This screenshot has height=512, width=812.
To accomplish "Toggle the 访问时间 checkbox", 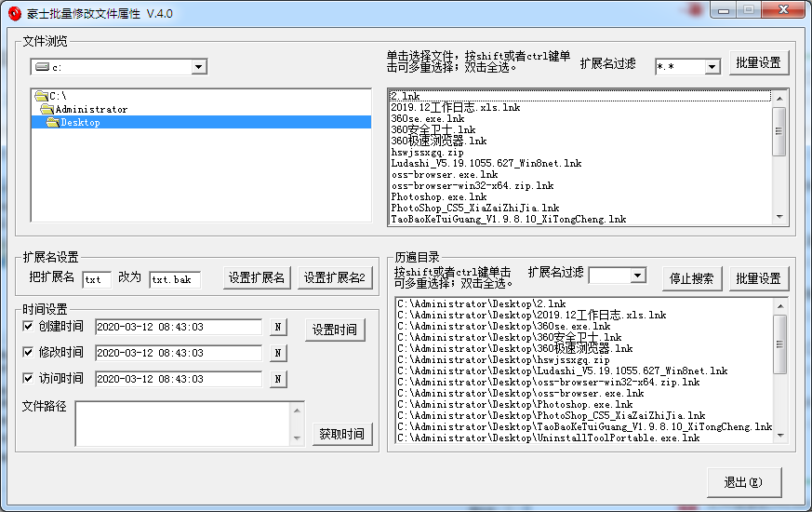I will pyautogui.click(x=28, y=378).
